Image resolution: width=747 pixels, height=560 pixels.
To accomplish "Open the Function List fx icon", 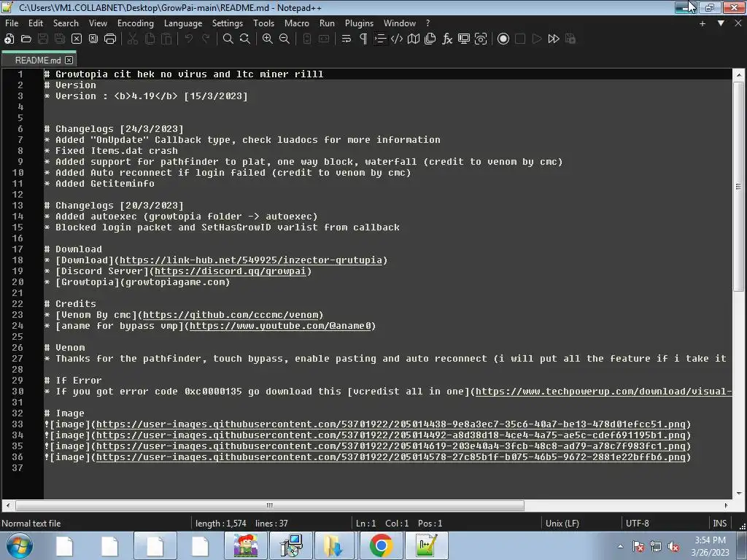I will 447,39.
